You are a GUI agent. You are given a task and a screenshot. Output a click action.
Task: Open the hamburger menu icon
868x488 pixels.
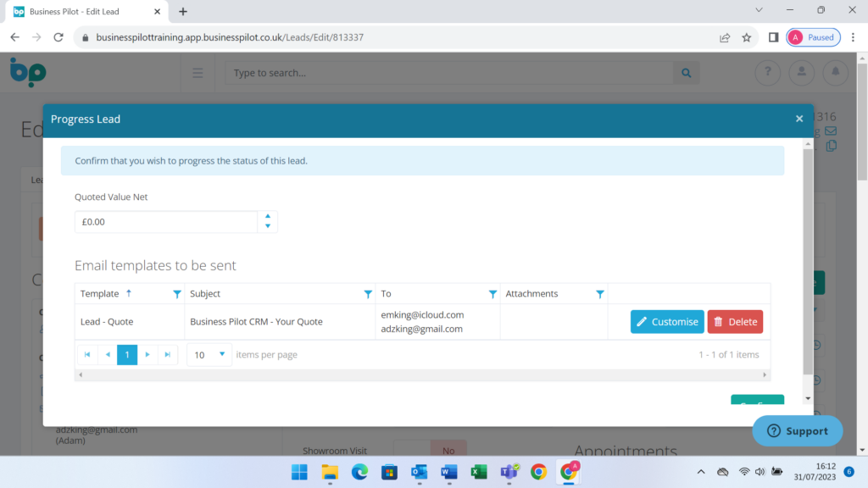tap(198, 73)
